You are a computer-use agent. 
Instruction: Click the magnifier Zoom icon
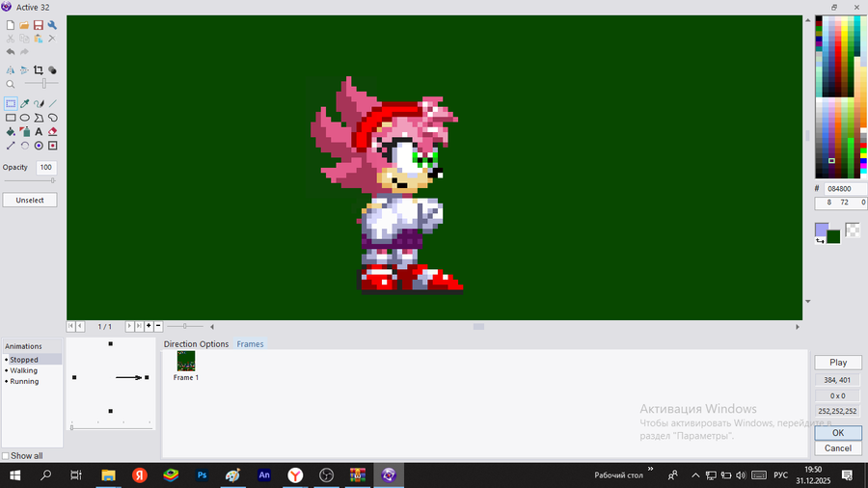click(x=11, y=84)
